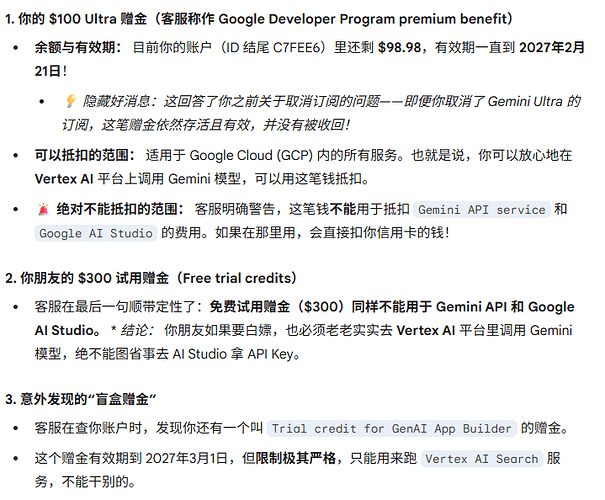Click the account ID 'C7FEE6'
The image size is (605, 500).
297,47
